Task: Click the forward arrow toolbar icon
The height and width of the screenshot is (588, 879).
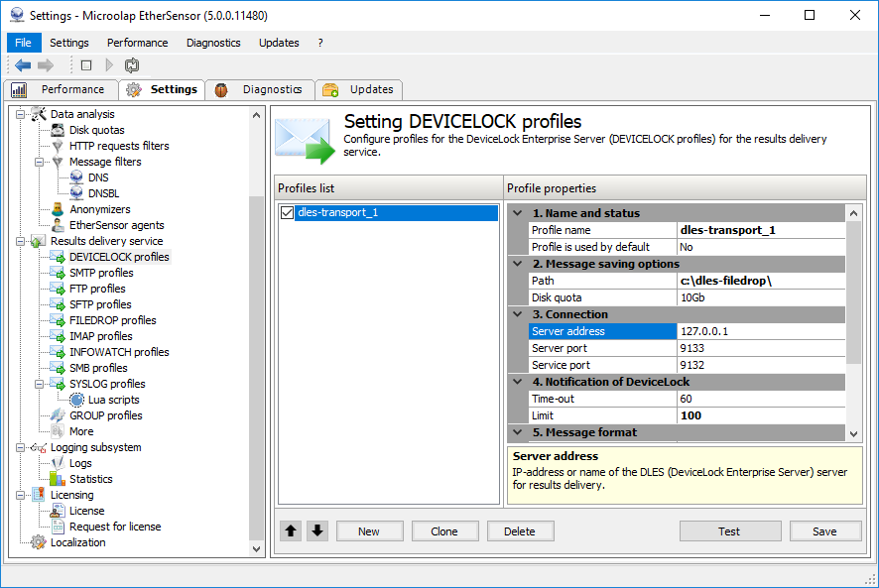Action: tap(46, 65)
